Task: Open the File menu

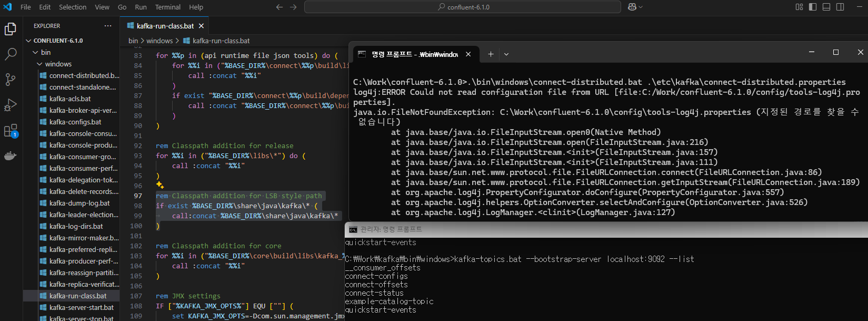Action: [x=25, y=7]
